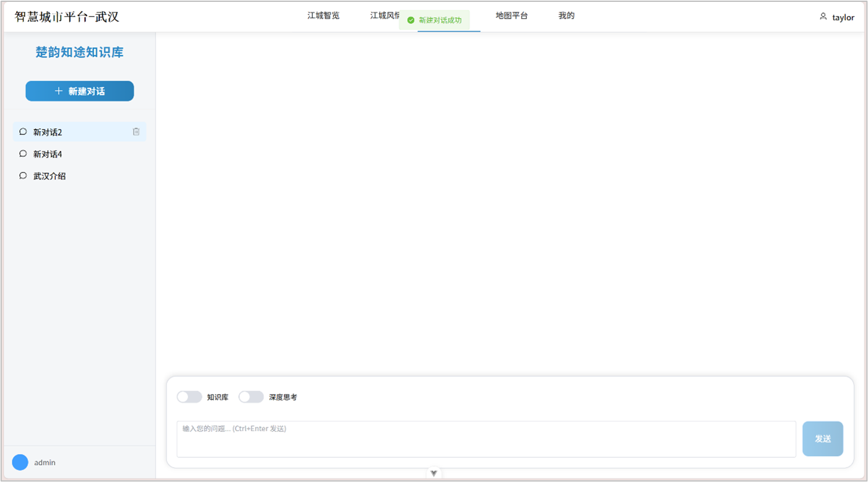868x482 pixels.
Task: Click the admin label in sidebar footer
Action: (x=45, y=463)
